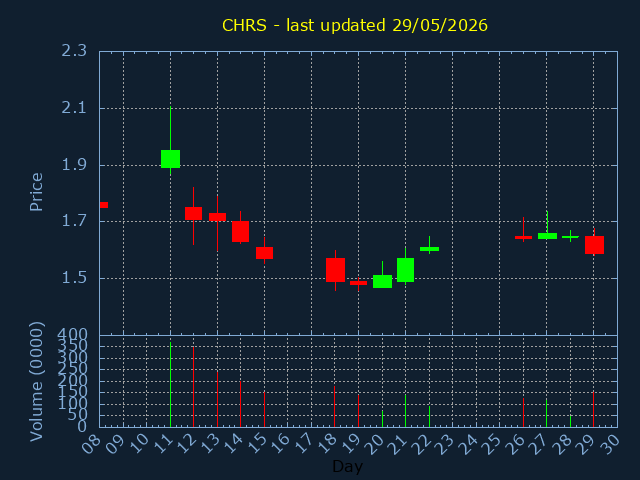This screenshot has width=640, height=480.
Task: Click the red volume bar on day 12
Action: (x=193, y=387)
